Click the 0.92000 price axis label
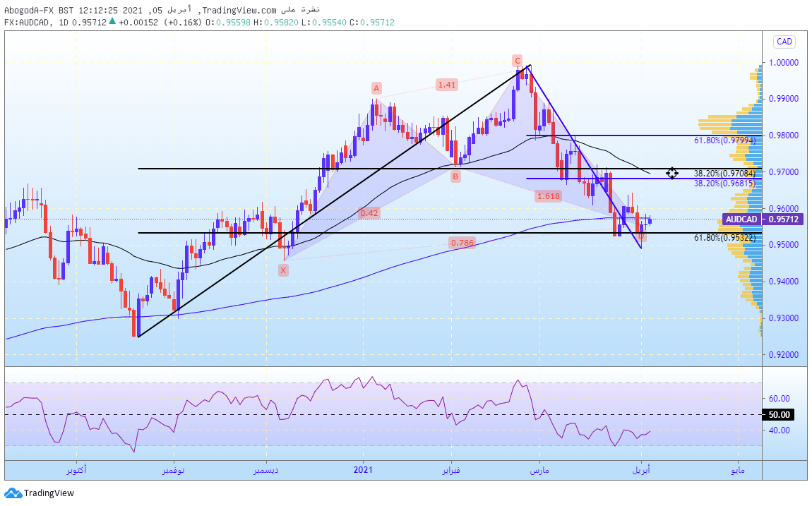The image size is (812, 506). [783, 354]
